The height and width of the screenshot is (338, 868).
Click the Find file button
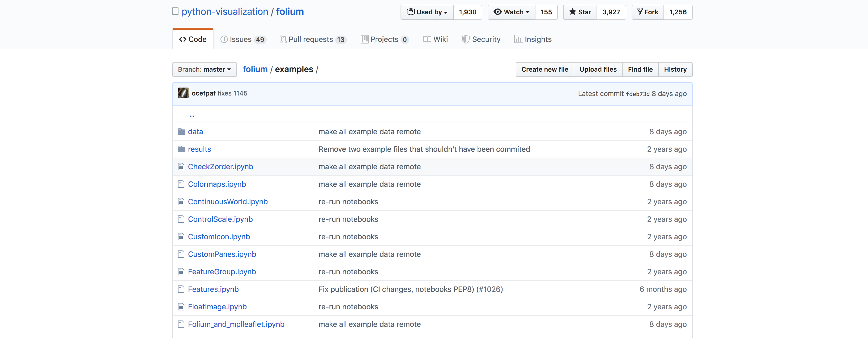click(x=640, y=69)
